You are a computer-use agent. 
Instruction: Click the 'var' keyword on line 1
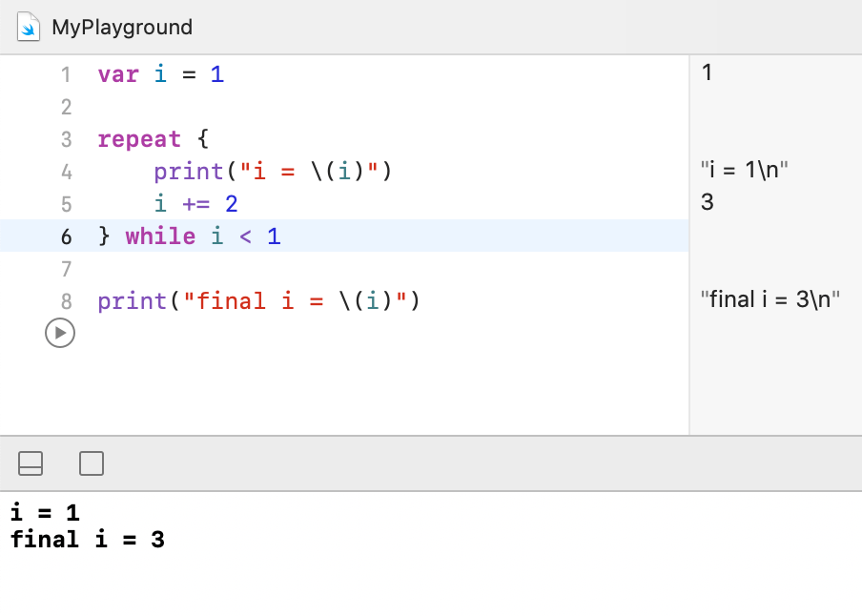click(118, 74)
